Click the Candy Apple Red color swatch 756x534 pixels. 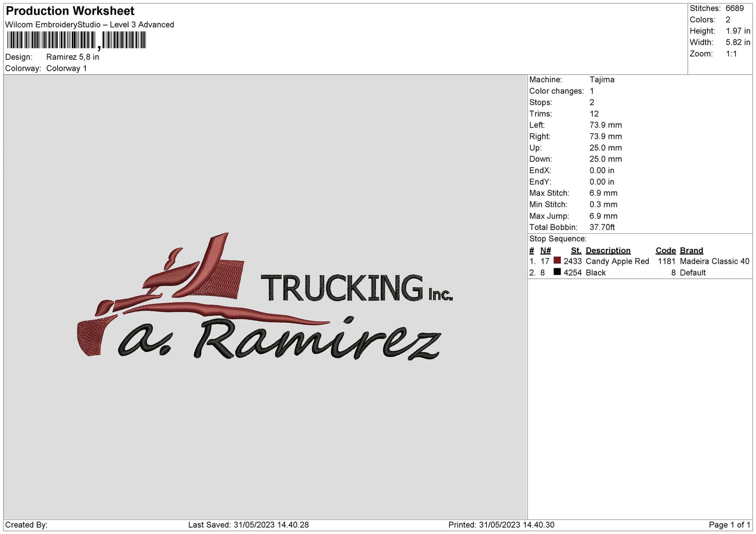(557, 260)
